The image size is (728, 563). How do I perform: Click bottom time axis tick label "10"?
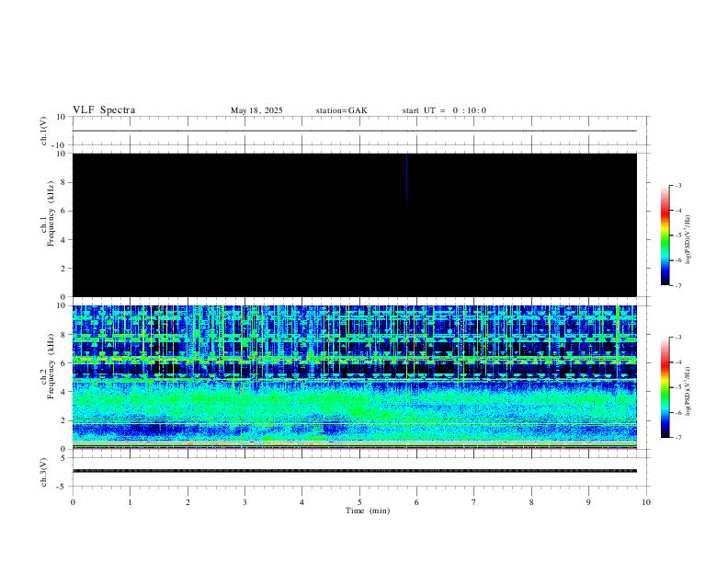click(646, 502)
